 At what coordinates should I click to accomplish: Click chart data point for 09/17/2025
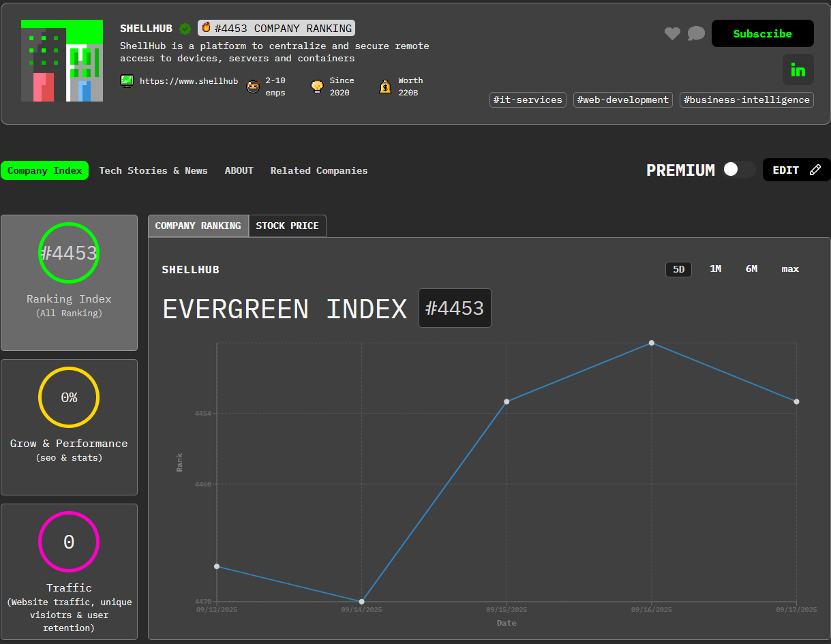pyautogui.click(x=797, y=401)
